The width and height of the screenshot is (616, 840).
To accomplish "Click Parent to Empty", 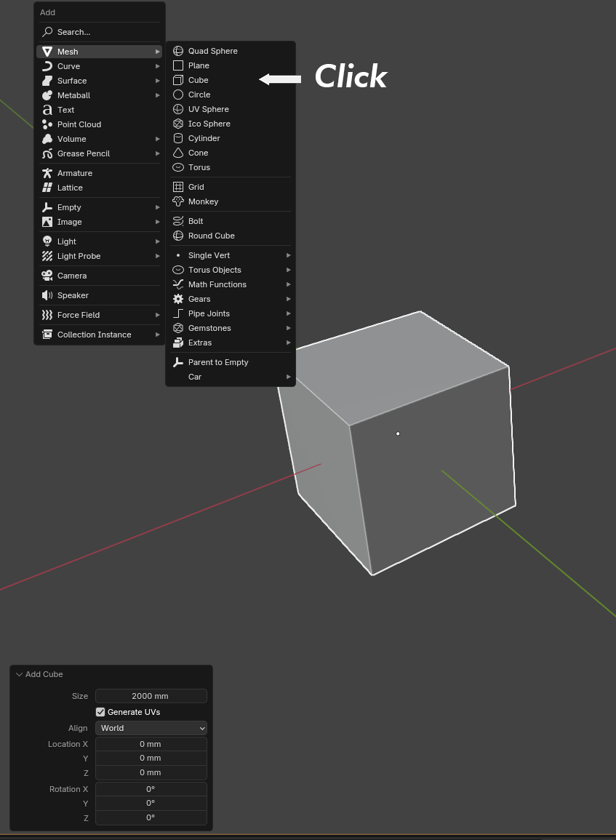I will tap(231, 362).
